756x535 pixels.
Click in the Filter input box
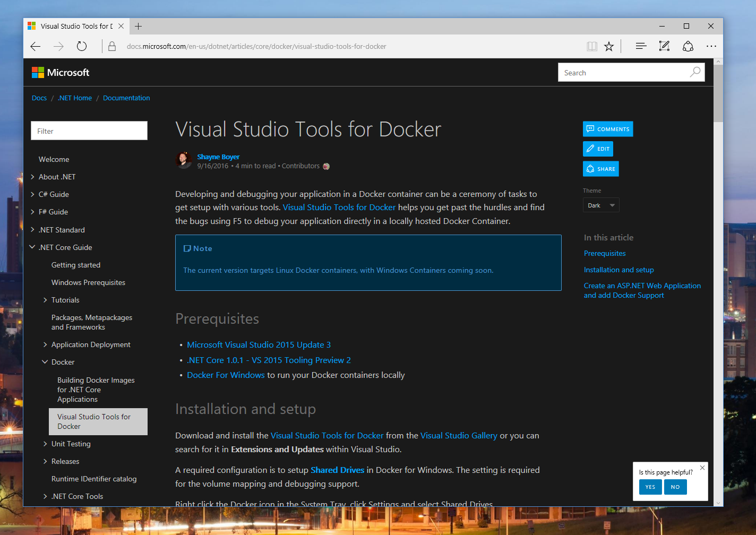89,131
